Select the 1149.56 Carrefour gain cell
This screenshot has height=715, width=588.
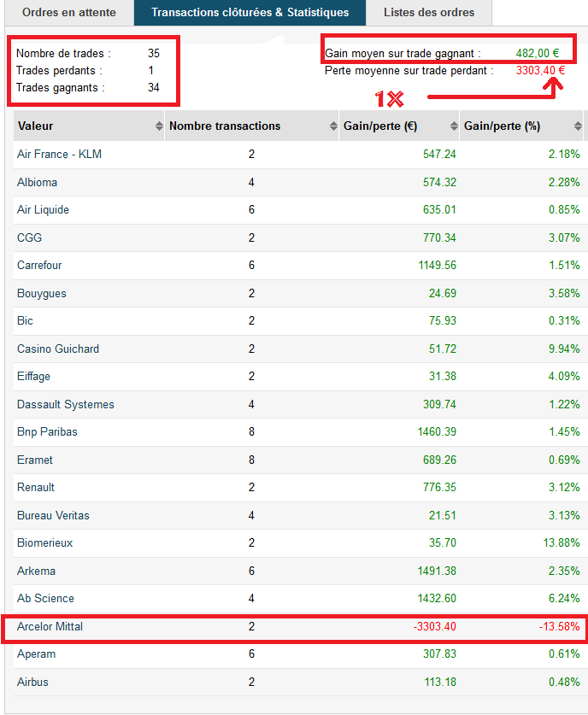(438, 266)
